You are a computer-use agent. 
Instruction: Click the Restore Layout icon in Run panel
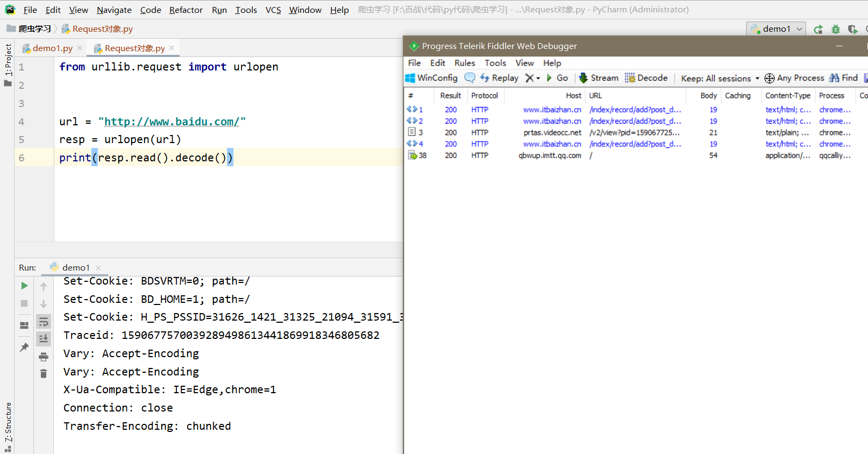pos(24,325)
